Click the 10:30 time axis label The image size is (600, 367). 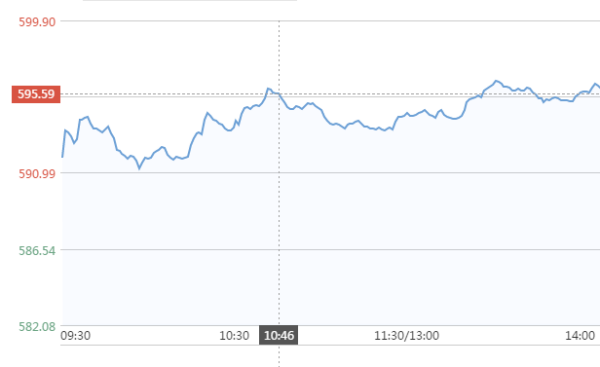pos(234,336)
